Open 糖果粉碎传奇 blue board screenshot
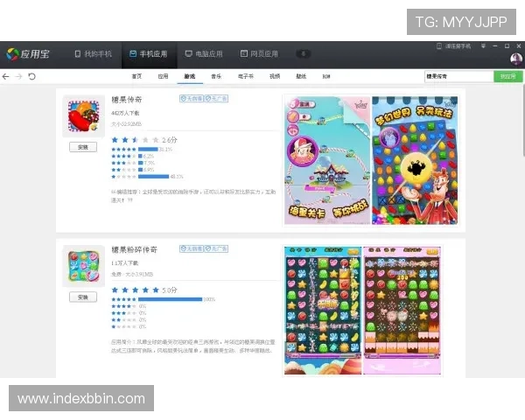Image resolution: width=525 pixels, height=420 pixels. coord(323,311)
